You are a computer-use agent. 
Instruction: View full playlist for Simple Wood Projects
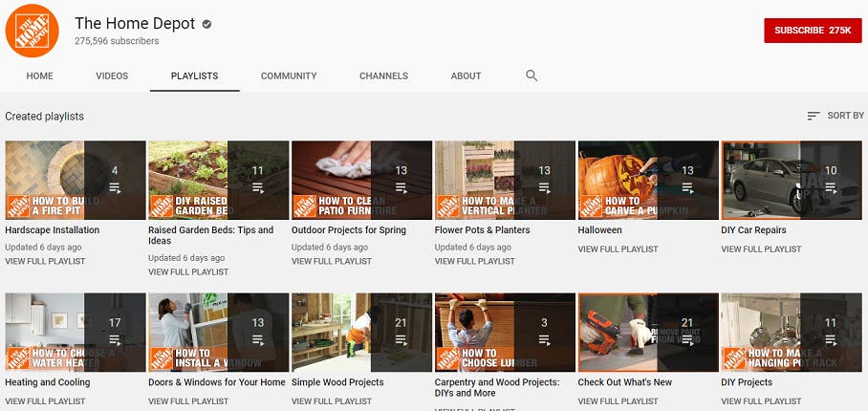tap(332, 401)
